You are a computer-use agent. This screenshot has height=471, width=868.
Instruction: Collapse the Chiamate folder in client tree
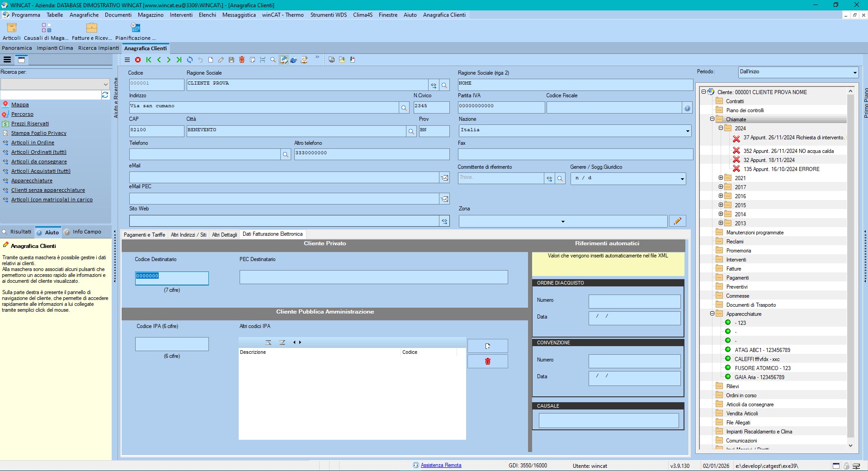(712, 119)
